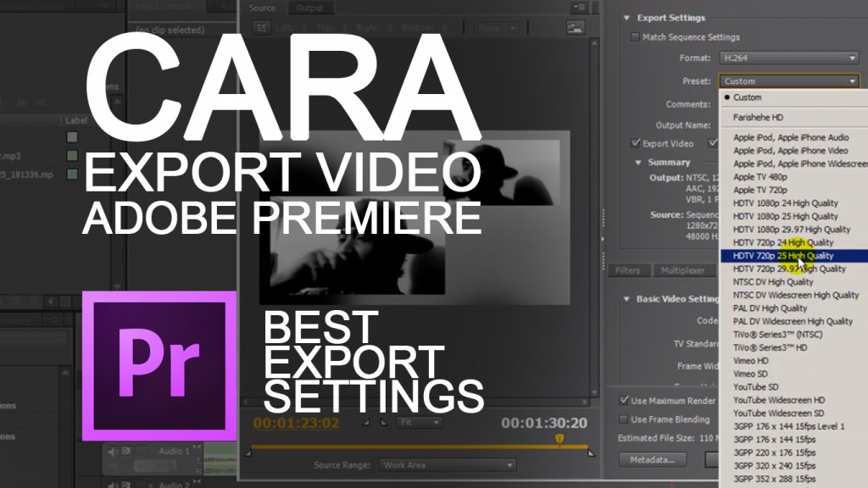Screen dimensions: 868x488
Task: Enable Match Sequence Settings checkbox
Action: coord(635,37)
